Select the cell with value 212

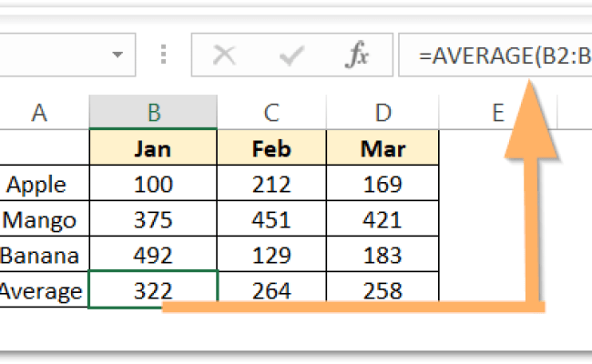pyautogui.click(x=271, y=183)
